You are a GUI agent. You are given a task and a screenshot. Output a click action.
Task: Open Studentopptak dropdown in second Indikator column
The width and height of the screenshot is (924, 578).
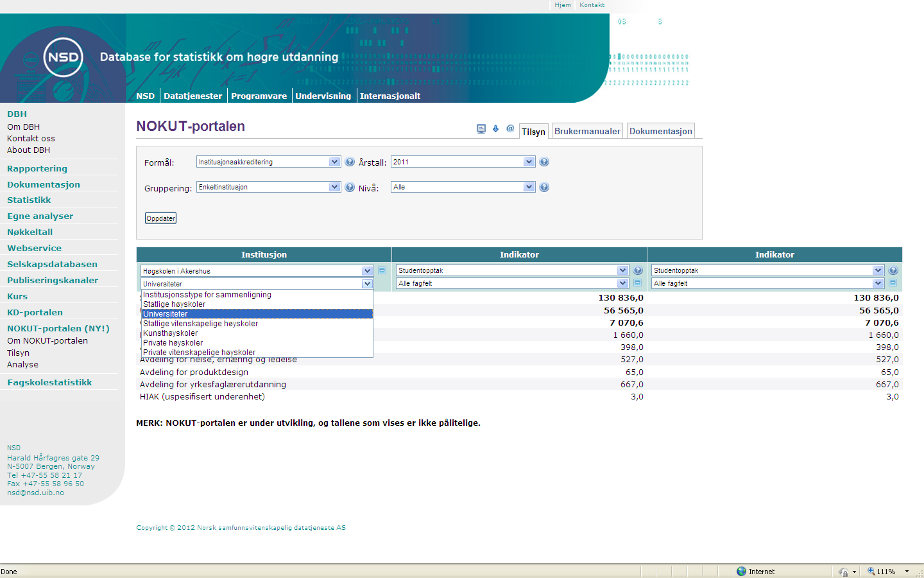(767, 270)
